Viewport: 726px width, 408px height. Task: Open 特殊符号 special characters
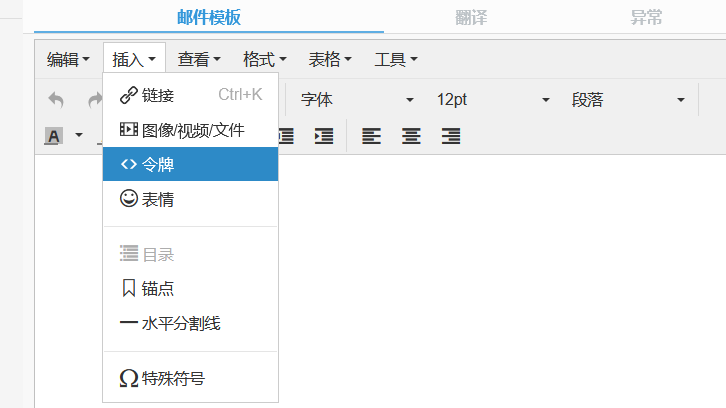click(190, 378)
